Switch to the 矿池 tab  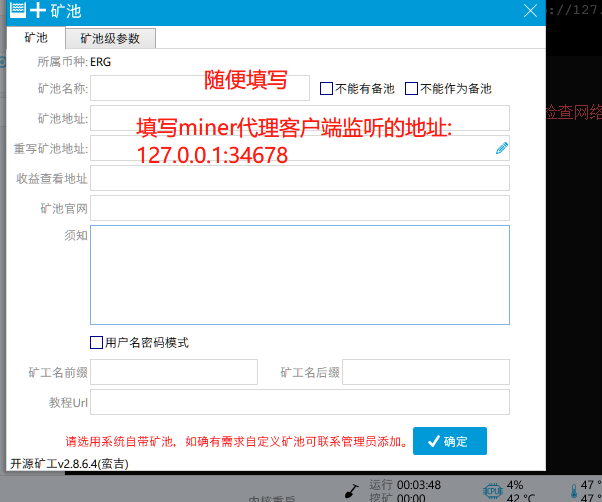coord(36,38)
